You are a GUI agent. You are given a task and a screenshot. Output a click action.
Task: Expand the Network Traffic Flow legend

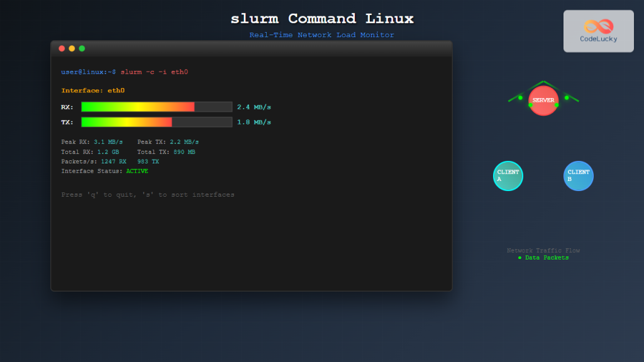[x=543, y=250]
